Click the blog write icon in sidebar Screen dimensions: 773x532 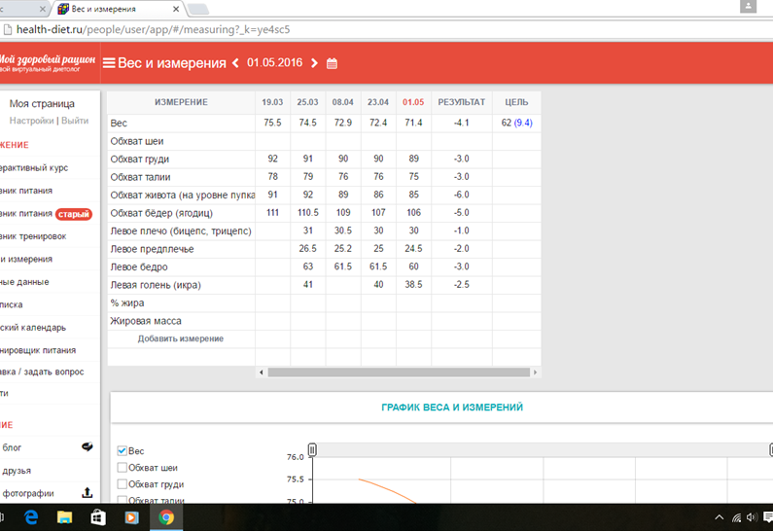[87, 447]
